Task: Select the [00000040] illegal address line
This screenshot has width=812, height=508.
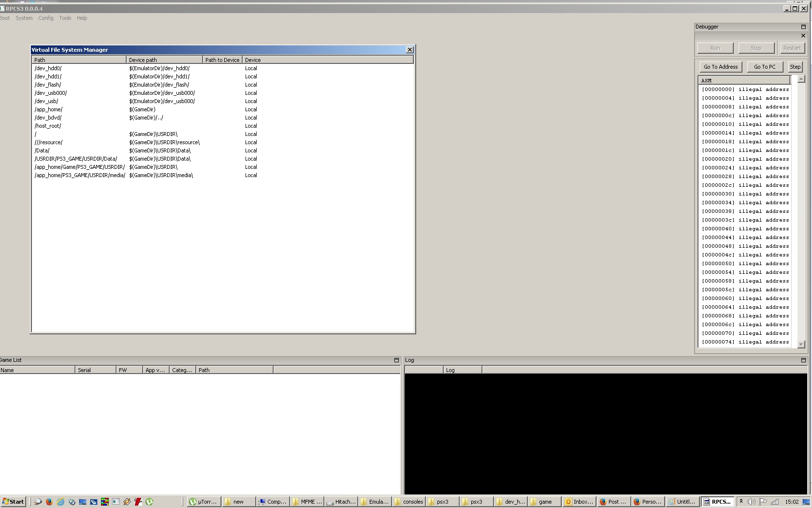Action: coord(745,229)
